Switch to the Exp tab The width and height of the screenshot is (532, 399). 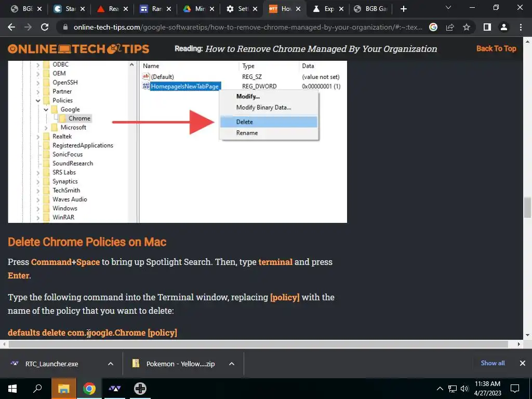tap(325, 9)
